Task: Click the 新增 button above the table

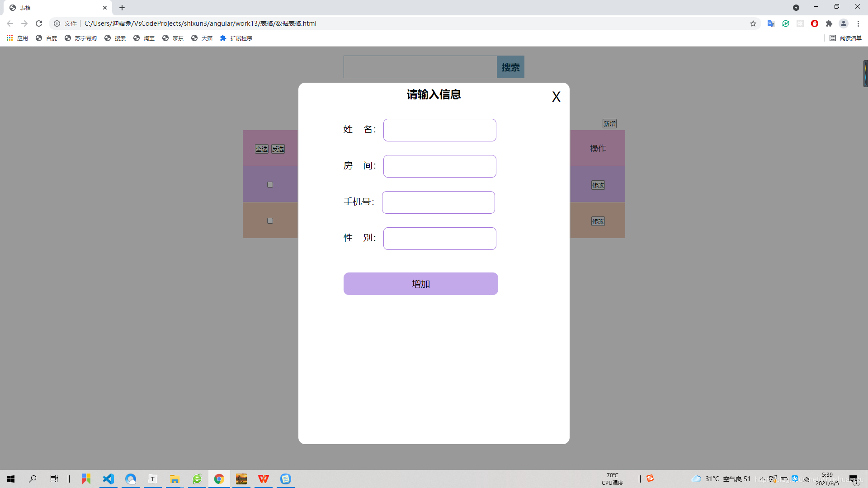Action: (609, 123)
